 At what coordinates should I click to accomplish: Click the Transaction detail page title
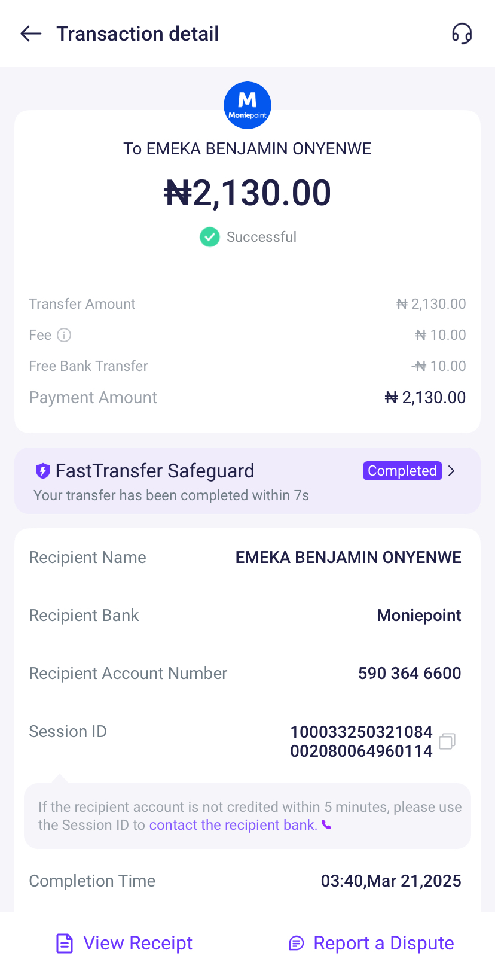(137, 34)
